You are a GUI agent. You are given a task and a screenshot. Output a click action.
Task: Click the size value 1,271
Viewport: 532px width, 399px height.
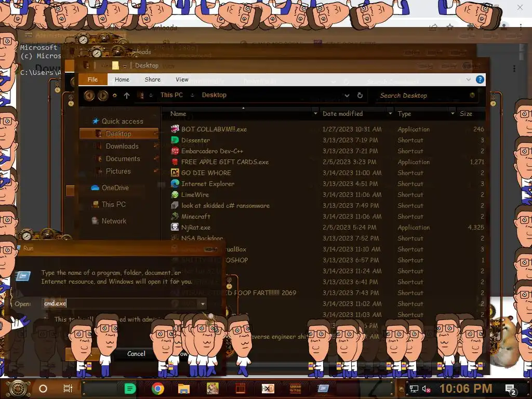pos(477,162)
